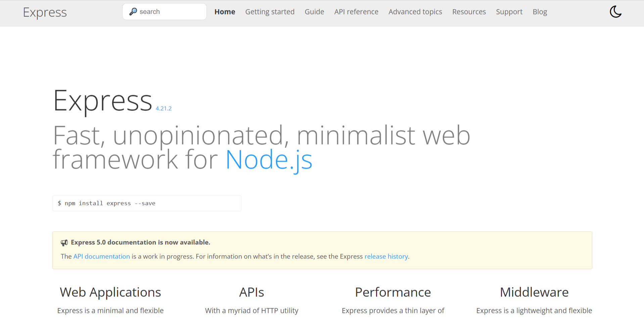The height and width of the screenshot is (318, 644).
Task: Open the Resources menu
Action: pyautogui.click(x=469, y=12)
